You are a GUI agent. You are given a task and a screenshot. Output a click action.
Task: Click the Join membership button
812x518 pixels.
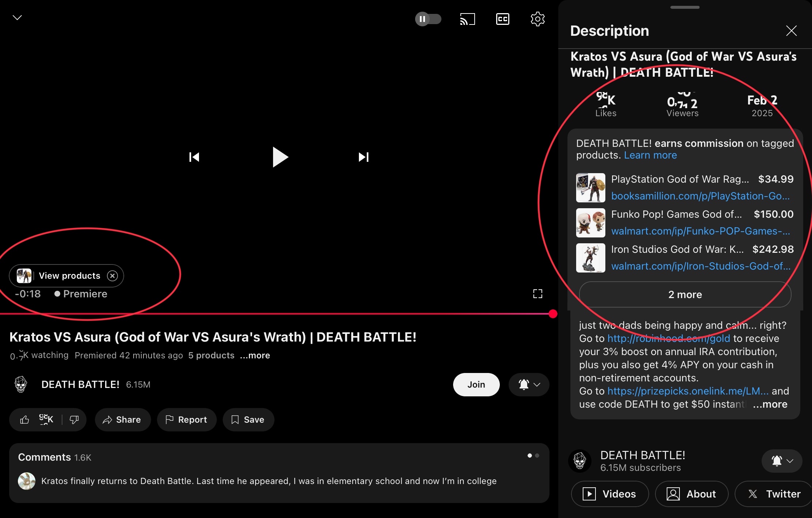point(476,385)
